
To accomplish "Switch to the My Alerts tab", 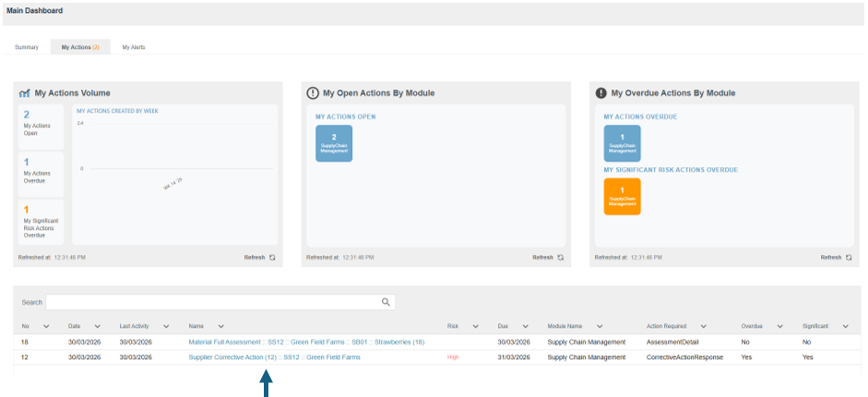I will pyautogui.click(x=134, y=47).
